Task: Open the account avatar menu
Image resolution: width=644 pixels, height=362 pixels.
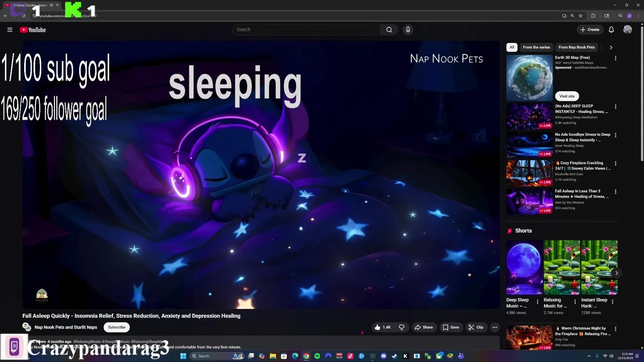Action: point(627,30)
